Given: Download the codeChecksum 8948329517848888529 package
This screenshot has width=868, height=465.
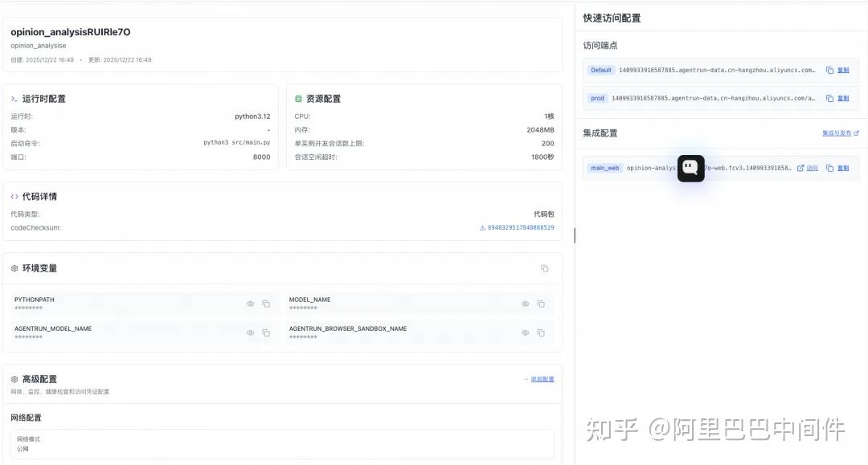Looking at the screenshot, I should coord(517,228).
